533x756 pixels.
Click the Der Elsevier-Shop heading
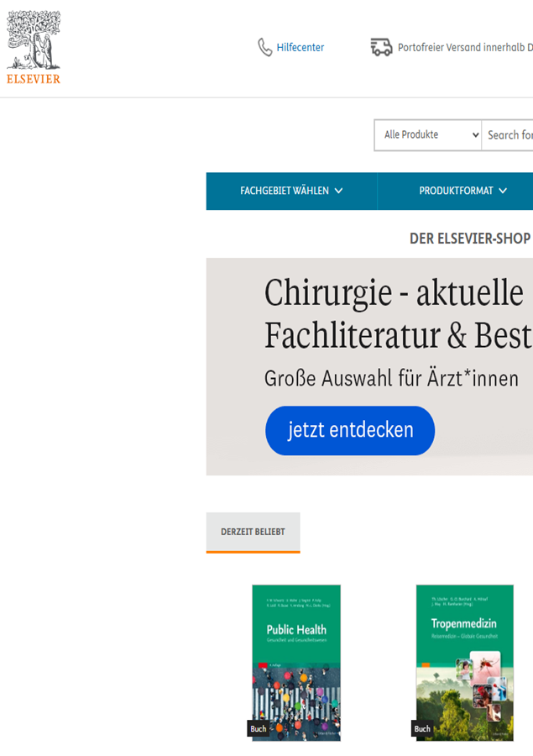470,239
